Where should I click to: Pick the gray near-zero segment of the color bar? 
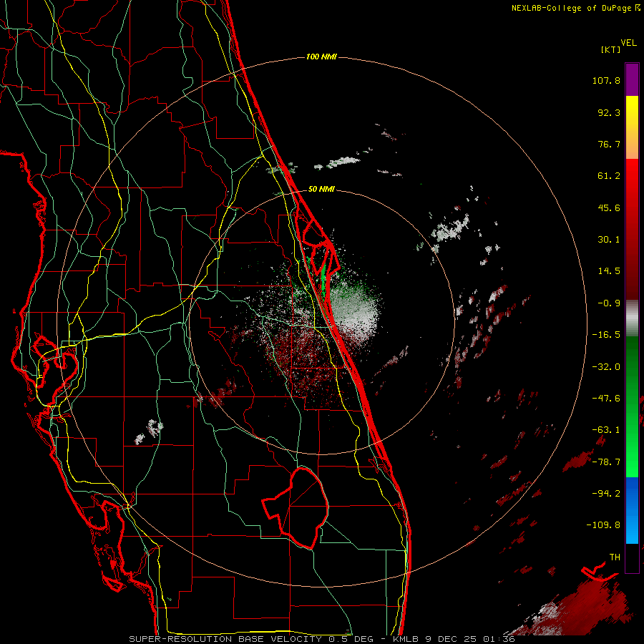(632, 318)
